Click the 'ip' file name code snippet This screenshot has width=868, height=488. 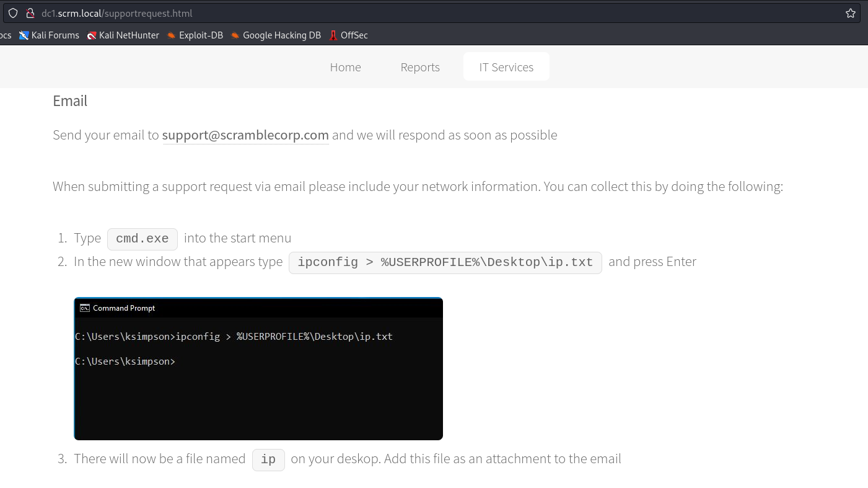(x=268, y=459)
